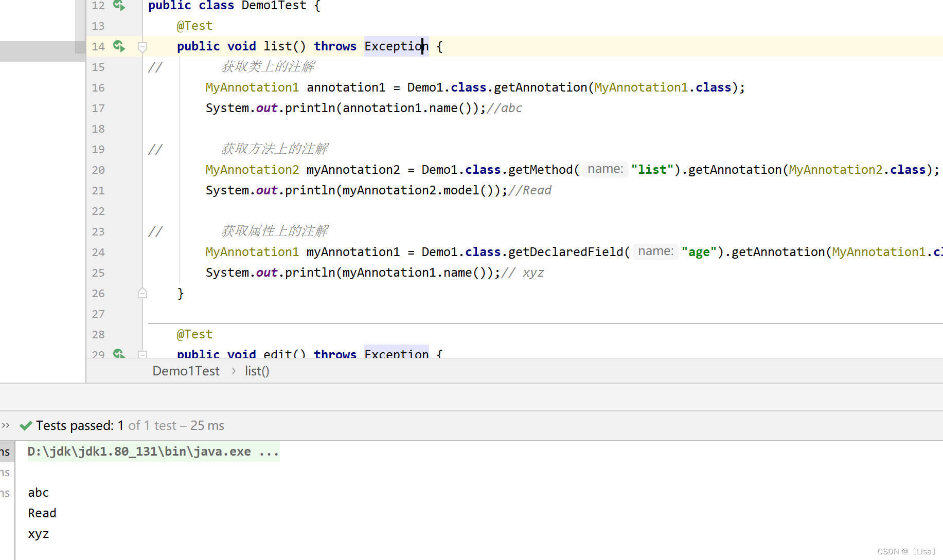Click console output line abc

tap(39, 493)
